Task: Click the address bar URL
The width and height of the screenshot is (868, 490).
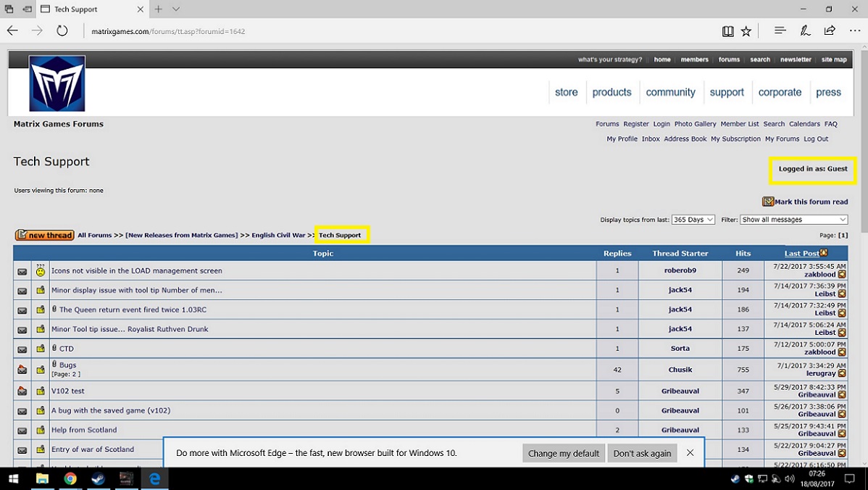Action: pyautogui.click(x=168, y=32)
